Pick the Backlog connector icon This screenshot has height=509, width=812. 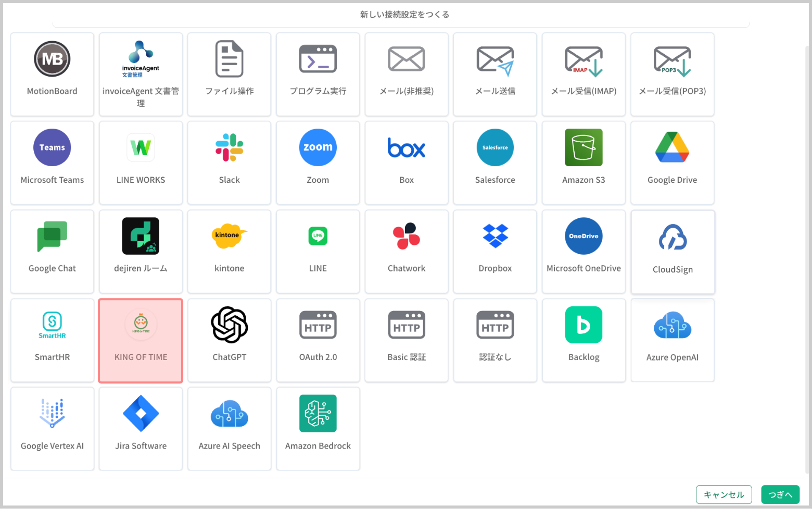pyautogui.click(x=584, y=325)
